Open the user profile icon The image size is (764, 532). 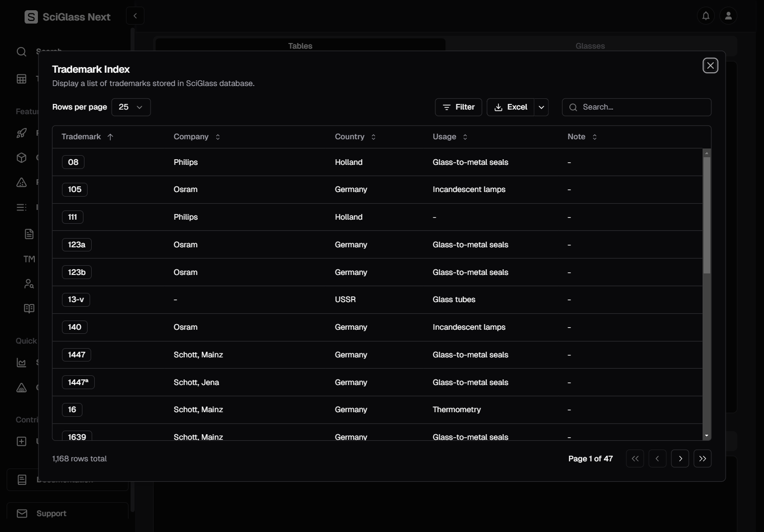[x=728, y=16]
